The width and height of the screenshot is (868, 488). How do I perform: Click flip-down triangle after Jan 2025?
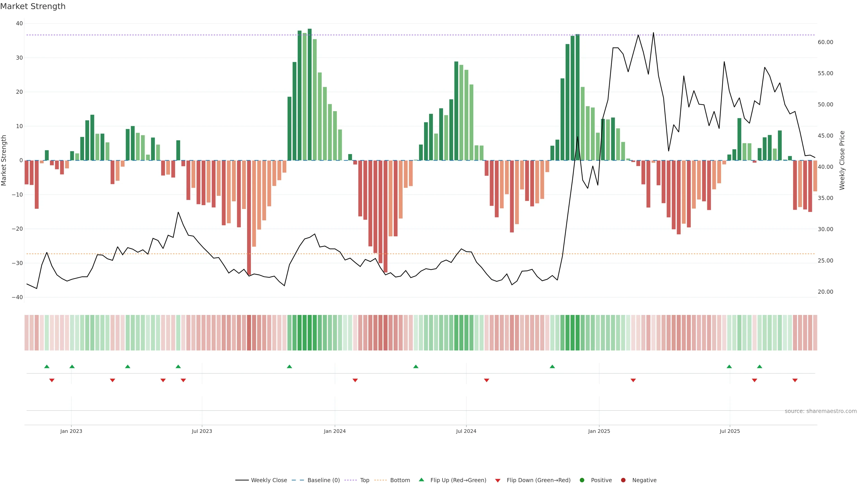(633, 380)
